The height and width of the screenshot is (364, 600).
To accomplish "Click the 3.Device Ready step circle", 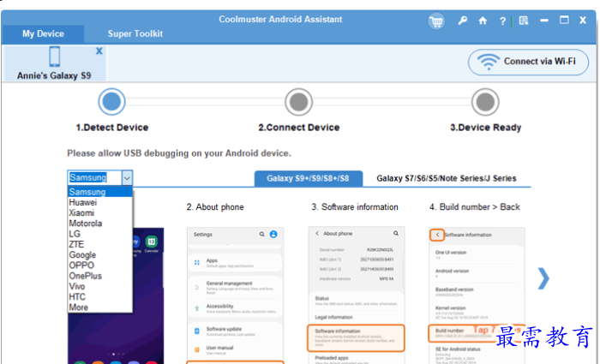I will tap(485, 102).
